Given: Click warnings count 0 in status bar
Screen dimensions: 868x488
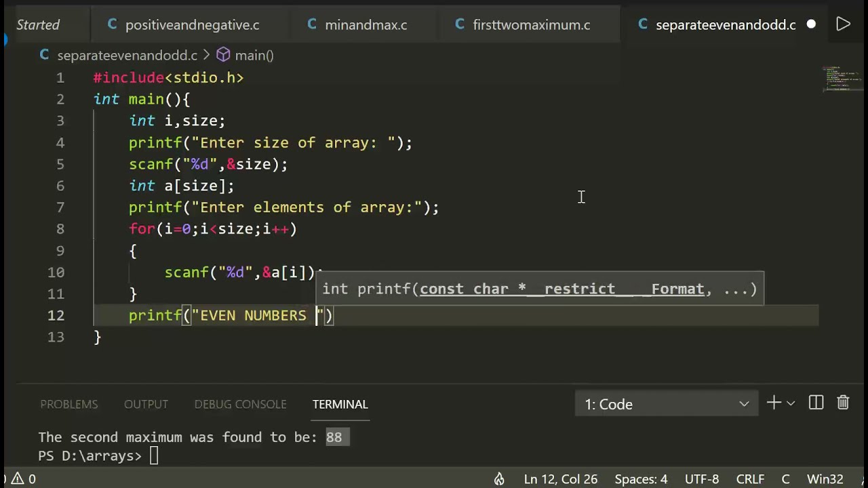Looking at the screenshot, I should pos(32,479).
